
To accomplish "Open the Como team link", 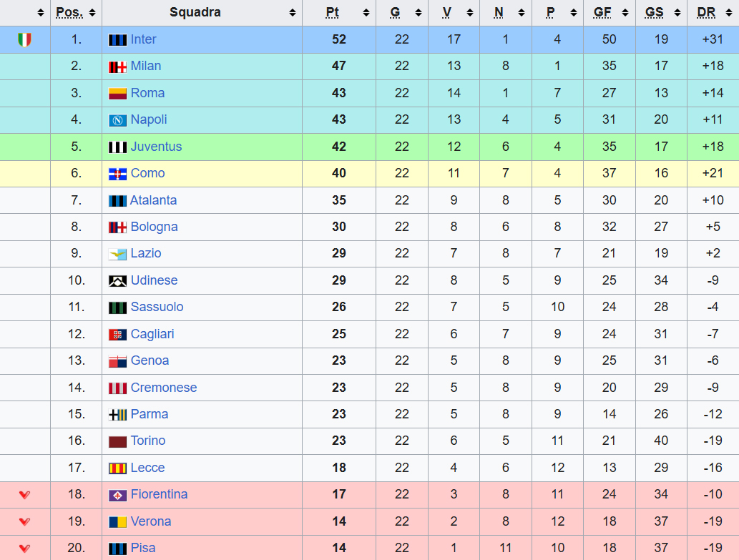I will pyautogui.click(x=147, y=174).
